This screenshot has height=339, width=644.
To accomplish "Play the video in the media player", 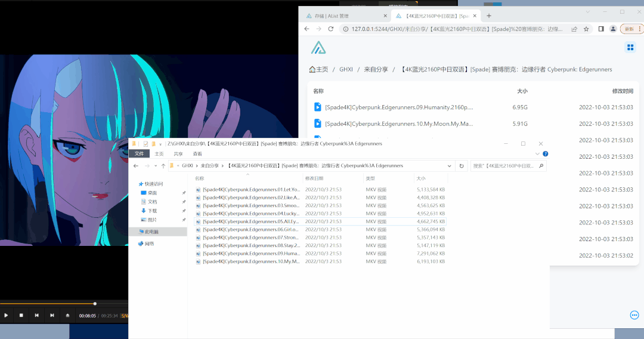I will click(x=6, y=316).
